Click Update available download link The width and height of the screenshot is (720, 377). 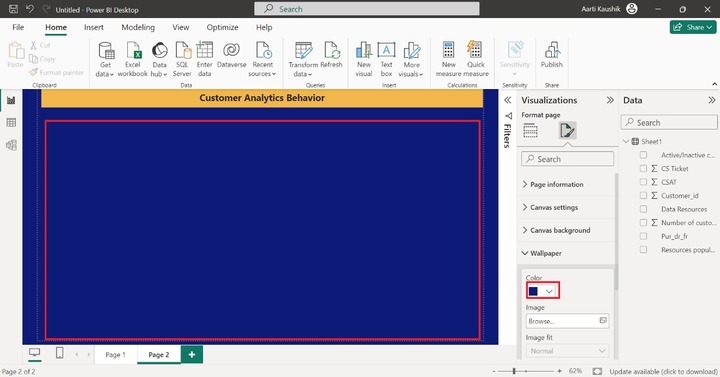[x=663, y=371]
